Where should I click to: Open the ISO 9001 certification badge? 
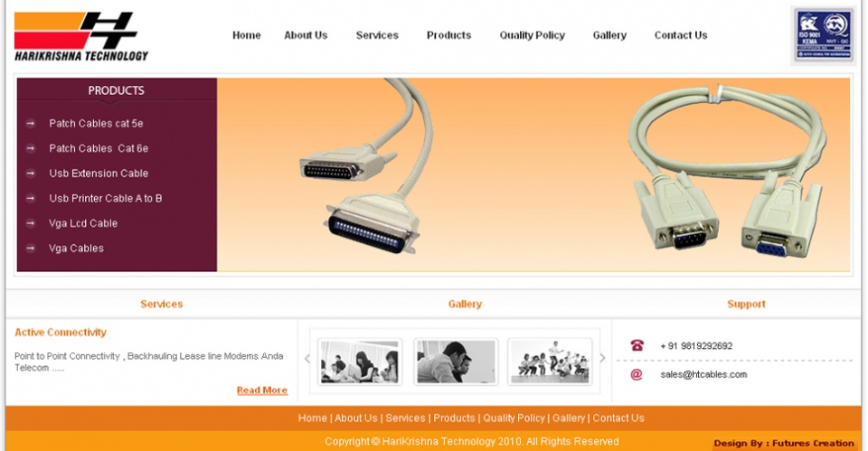coord(823,35)
